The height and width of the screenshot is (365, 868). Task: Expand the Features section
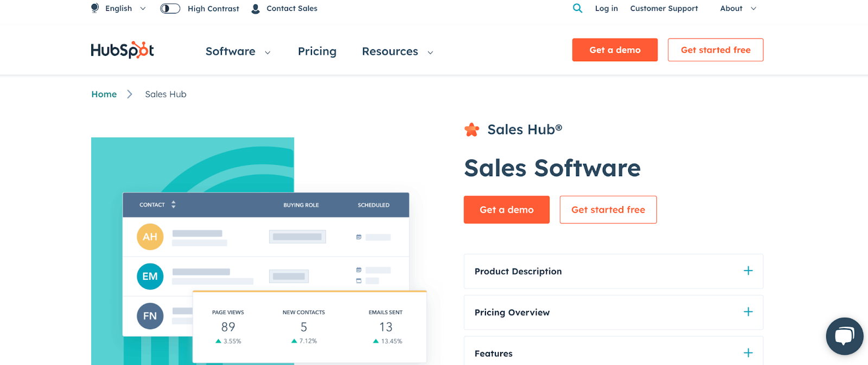pos(614,351)
